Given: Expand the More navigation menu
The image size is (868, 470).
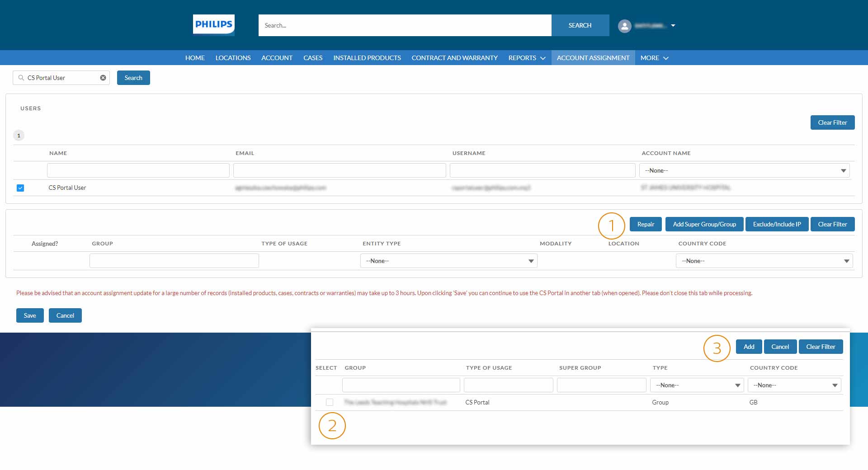Looking at the screenshot, I should coord(654,58).
